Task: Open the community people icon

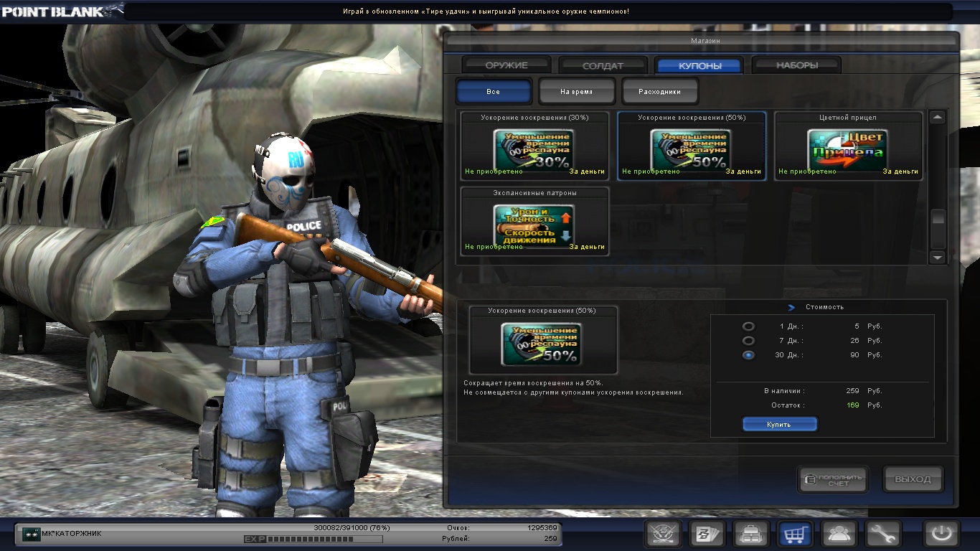Action: tap(839, 534)
